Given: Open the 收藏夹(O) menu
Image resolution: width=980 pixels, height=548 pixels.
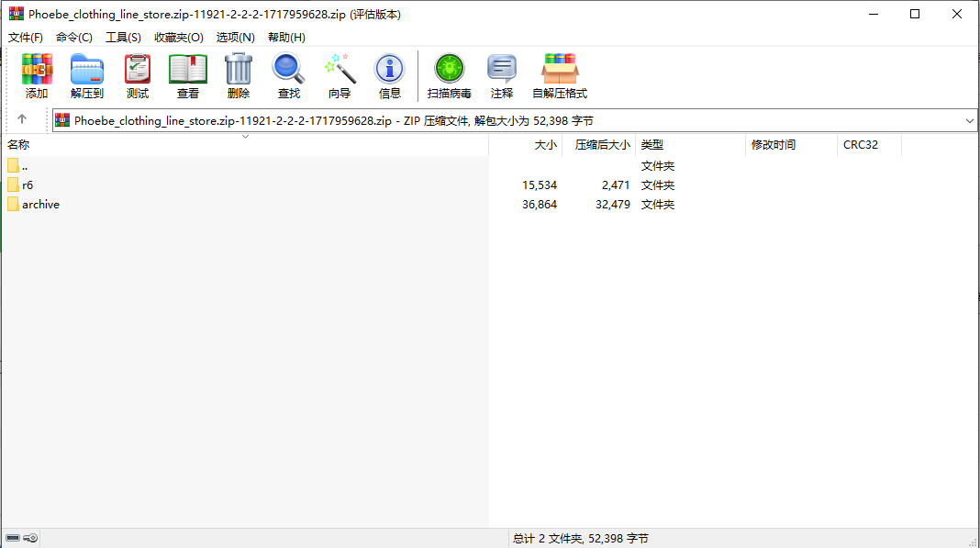Looking at the screenshot, I should click(x=179, y=38).
